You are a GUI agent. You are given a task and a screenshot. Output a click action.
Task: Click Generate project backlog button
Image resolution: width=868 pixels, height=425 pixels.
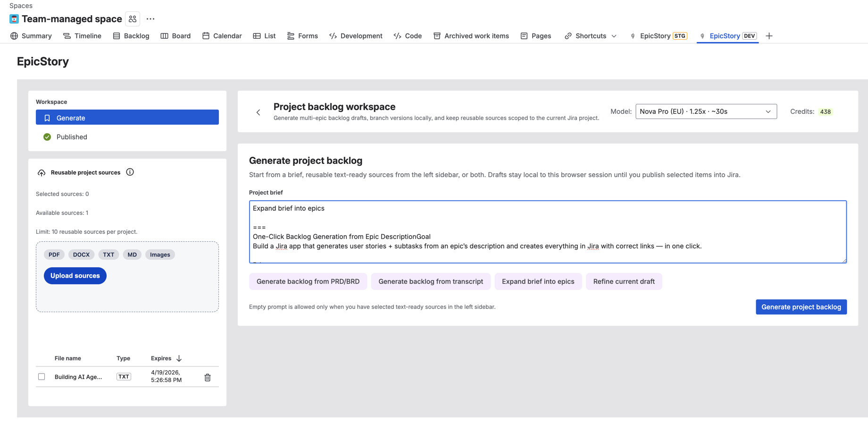(801, 307)
